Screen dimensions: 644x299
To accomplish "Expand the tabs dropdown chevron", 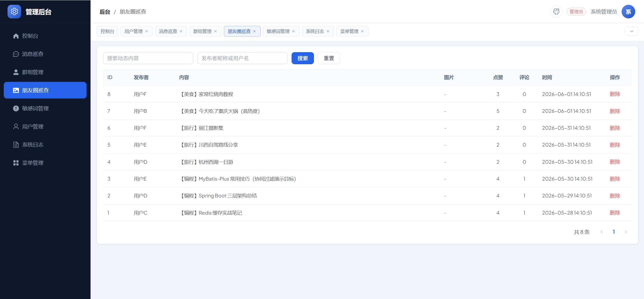I will pyautogui.click(x=631, y=31).
